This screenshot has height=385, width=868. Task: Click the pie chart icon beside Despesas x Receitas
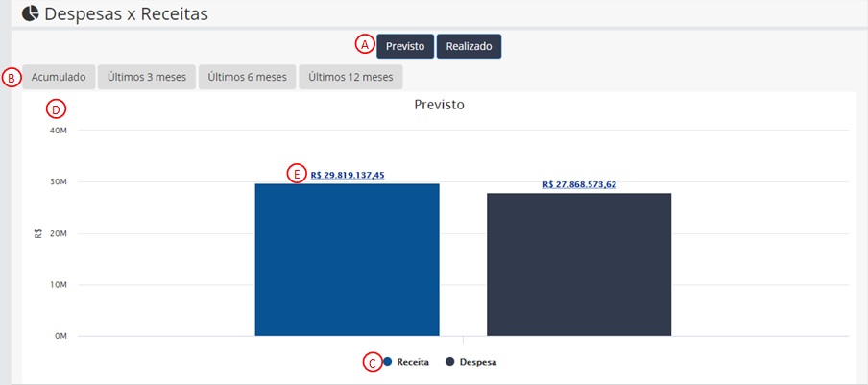coord(31,13)
